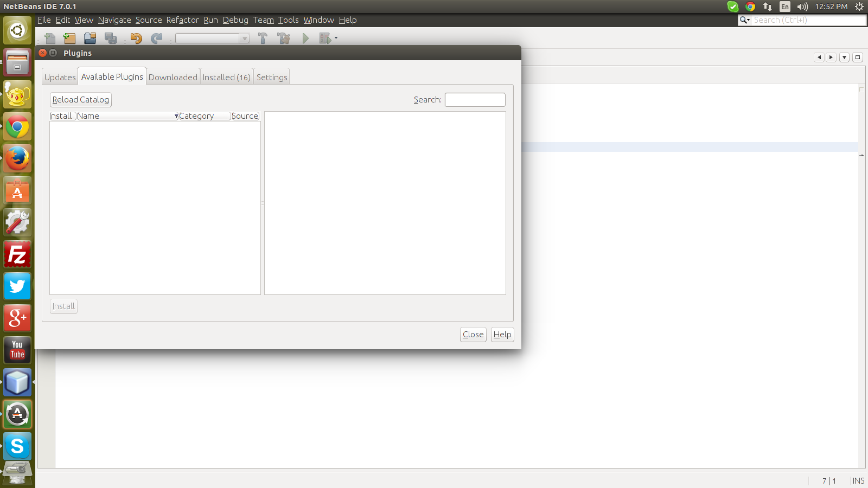Launch Firefox from the launcher
Viewport: 868px width, 488px height.
(17, 158)
